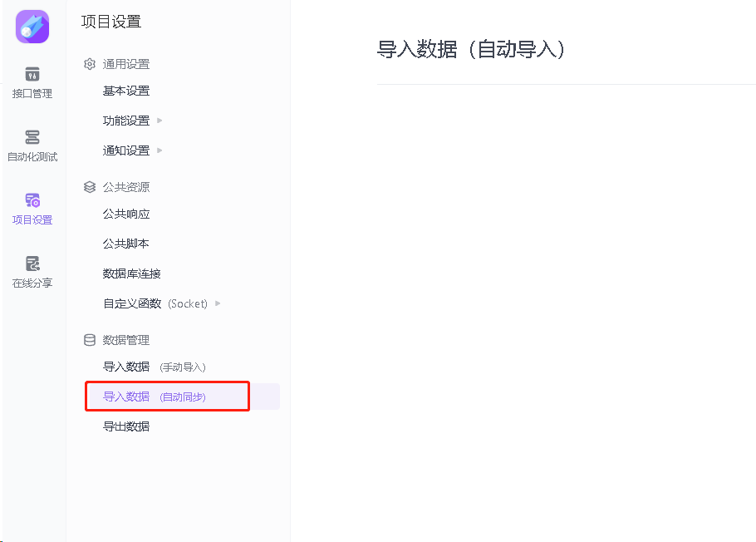Click the 自定义函数 menu label

pos(132,303)
